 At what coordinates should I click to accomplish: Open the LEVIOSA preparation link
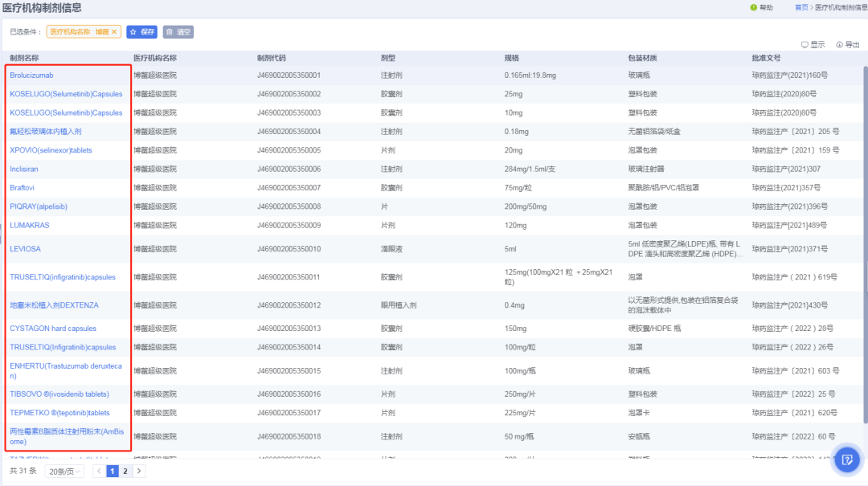click(25, 249)
